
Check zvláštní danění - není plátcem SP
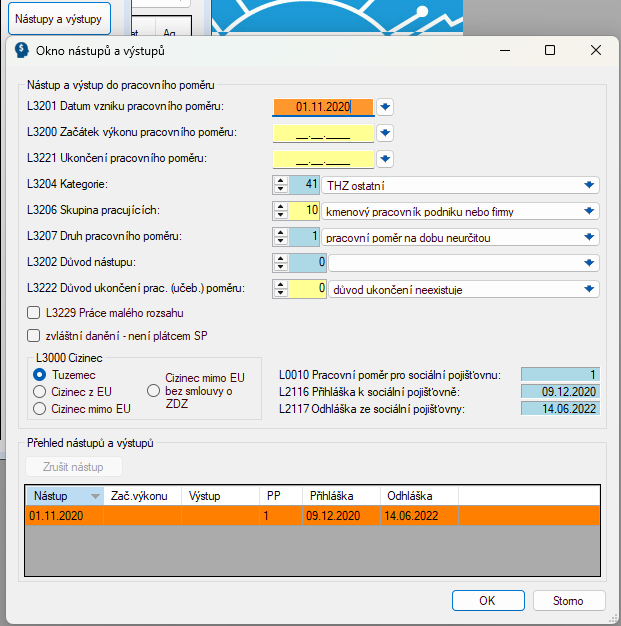34,336
